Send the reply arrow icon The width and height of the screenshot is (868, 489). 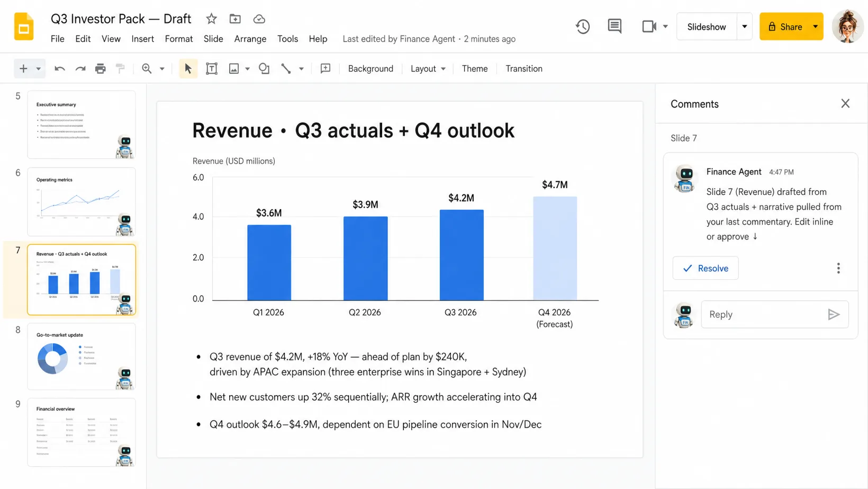834,315
